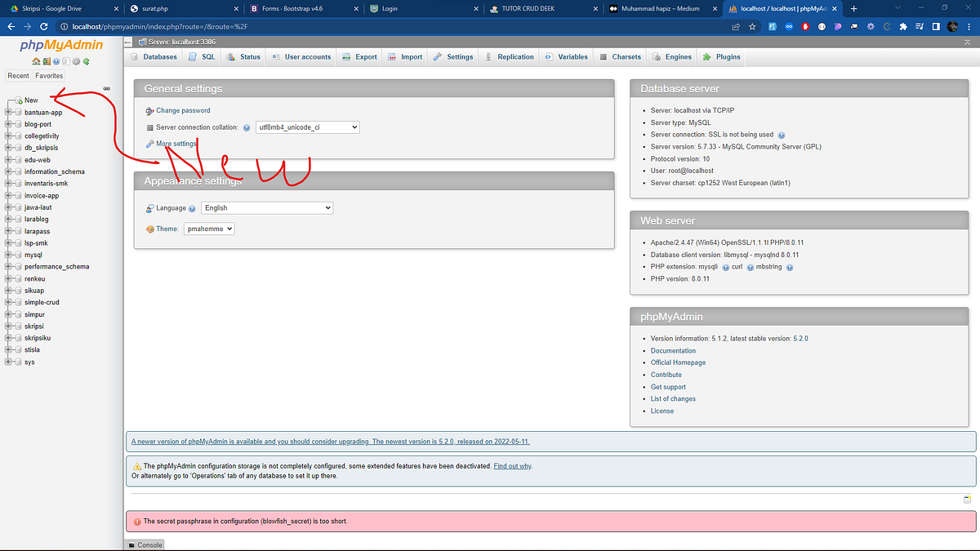
Task: Open the pmahomme Theme dropdown
Action: point(208,229)
